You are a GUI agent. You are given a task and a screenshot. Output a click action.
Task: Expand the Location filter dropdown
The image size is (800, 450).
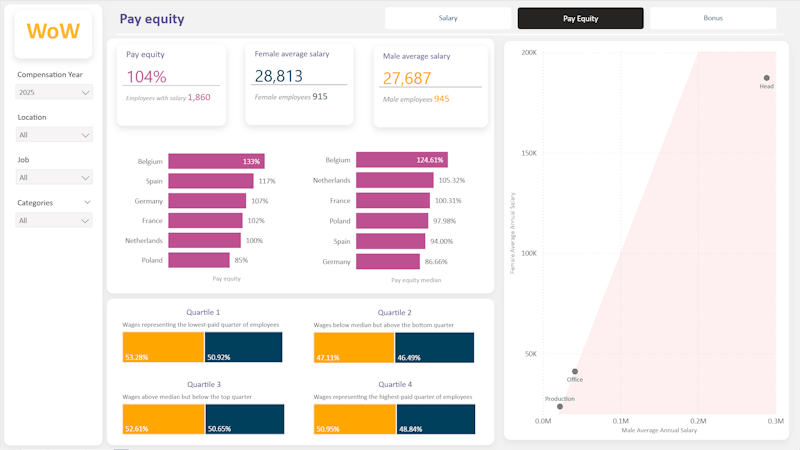pos(54,135)
